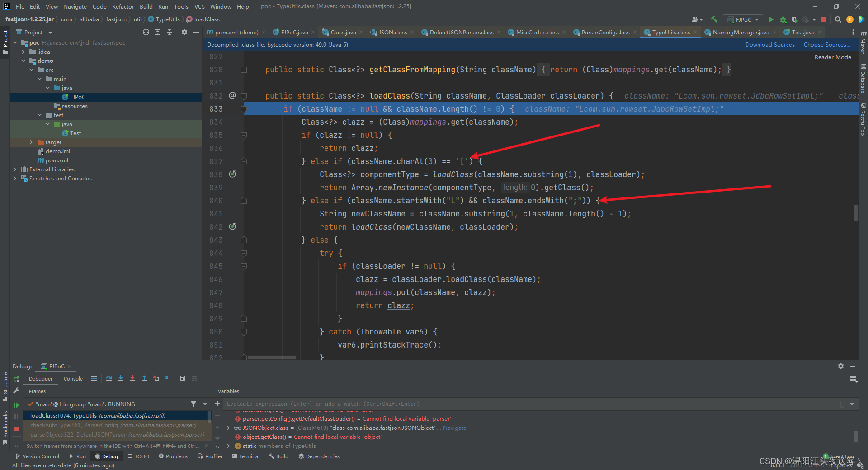Start debugging with the bug icon
Screen dimensions: 868x470
tap(783, 19)
